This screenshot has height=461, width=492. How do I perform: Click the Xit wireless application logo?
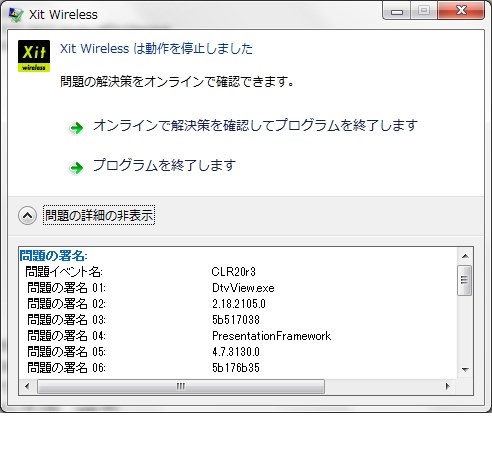click(34, 56)
